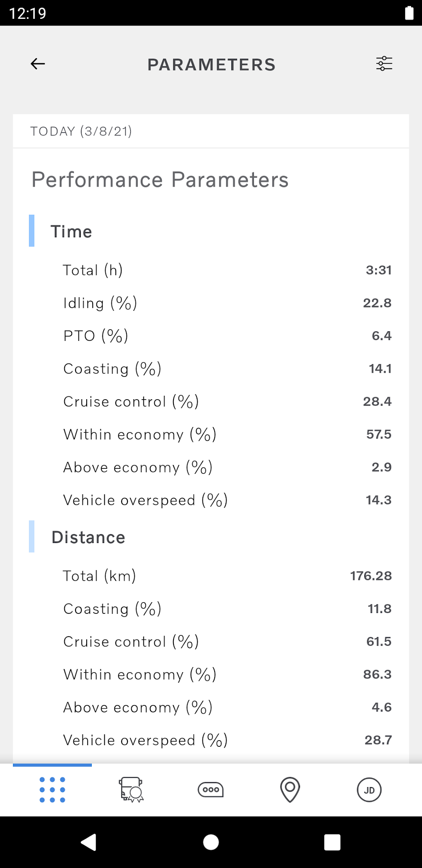Image resolution: width=422 pixels, height=868 pixels.
Task: Open the map location pin tab
Action: point(290,790)
